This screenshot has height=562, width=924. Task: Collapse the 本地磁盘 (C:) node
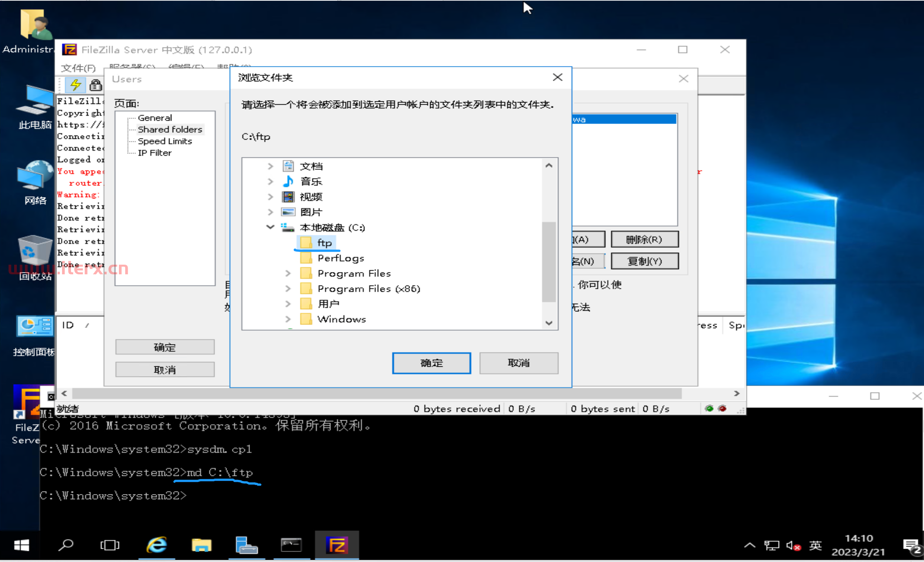pos(270,227)
